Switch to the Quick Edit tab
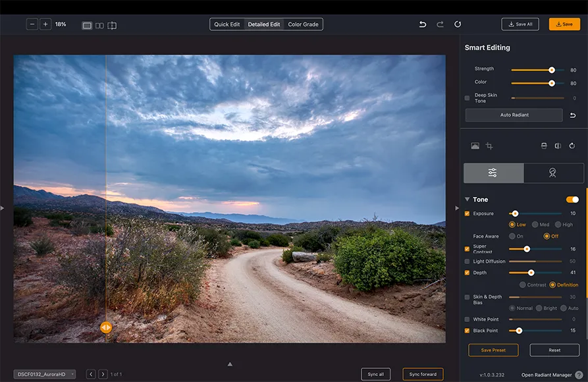 pyautogui.click(x=227, y=24)
